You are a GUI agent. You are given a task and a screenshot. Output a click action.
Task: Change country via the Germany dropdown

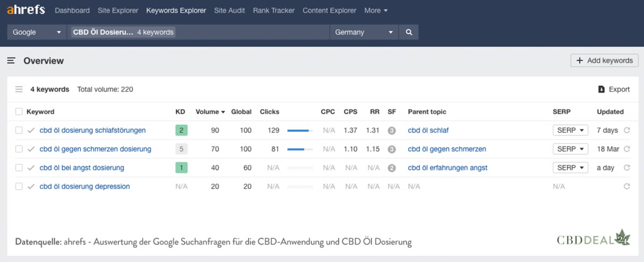pyautogui.click(x=364, y=32)
